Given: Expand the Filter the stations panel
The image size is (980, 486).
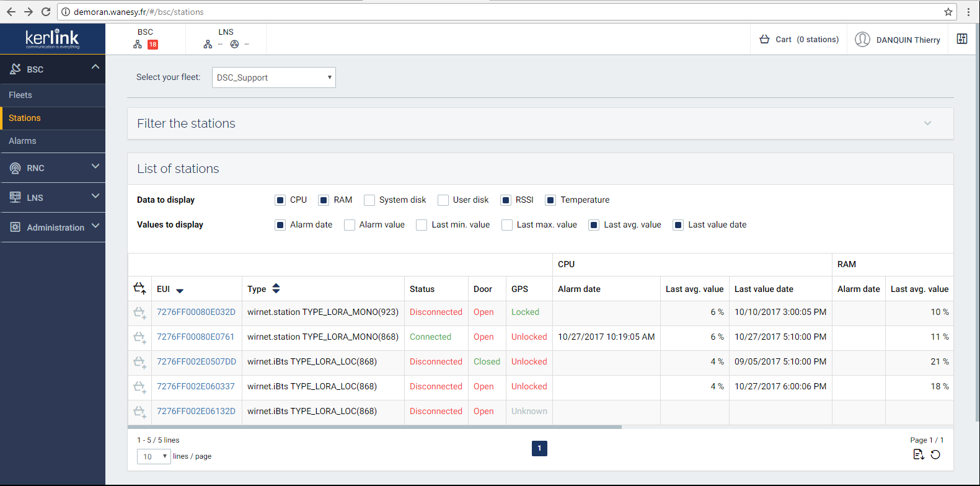Looking at the screenshot, I should tap(927, 123).
